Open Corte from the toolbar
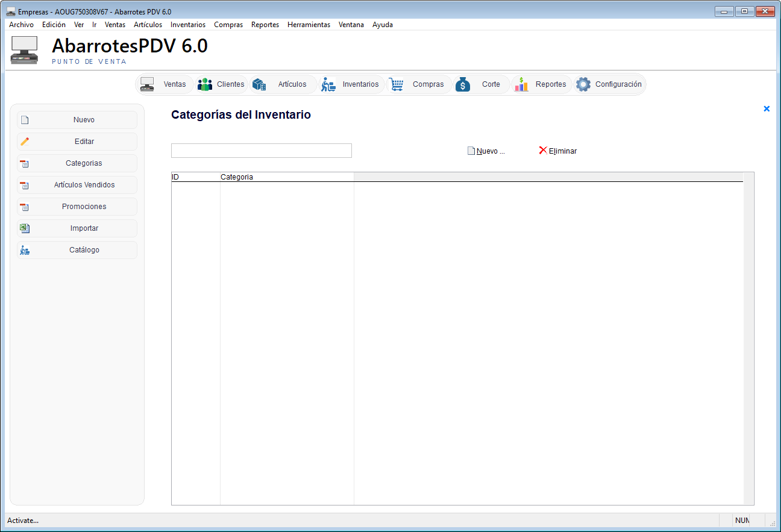This screenshot has height=532, width=781. pos(491,84)
